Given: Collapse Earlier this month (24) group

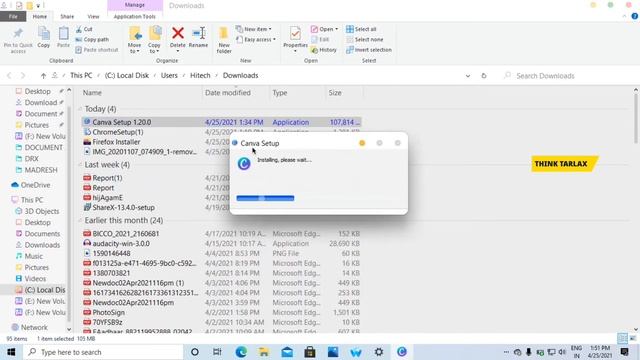Looking at the screenshot, I should tap(80, 220).
